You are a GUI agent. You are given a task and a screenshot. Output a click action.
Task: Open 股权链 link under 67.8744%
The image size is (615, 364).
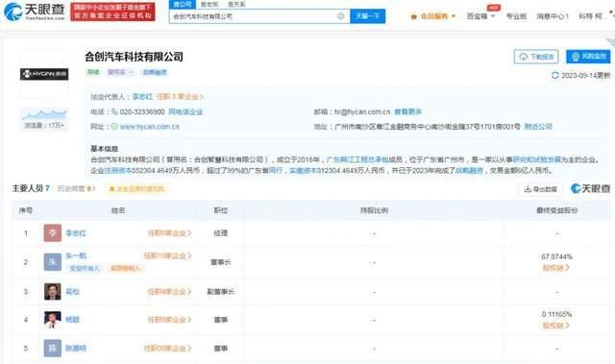pyautogui.click(x=555, y=268)
